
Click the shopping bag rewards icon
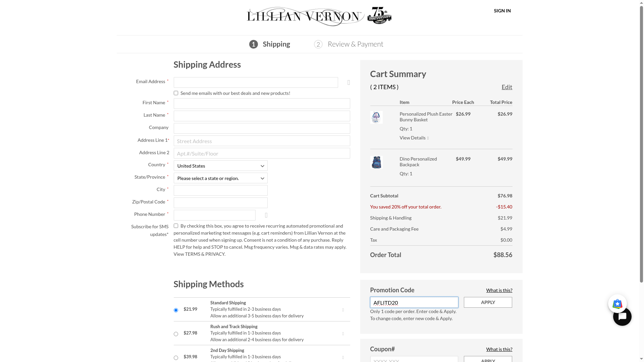pyautogui.click(x=617, y=304)
